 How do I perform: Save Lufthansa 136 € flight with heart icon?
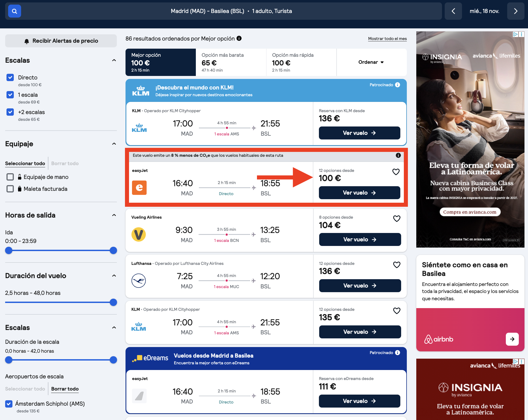click(397, 265)
